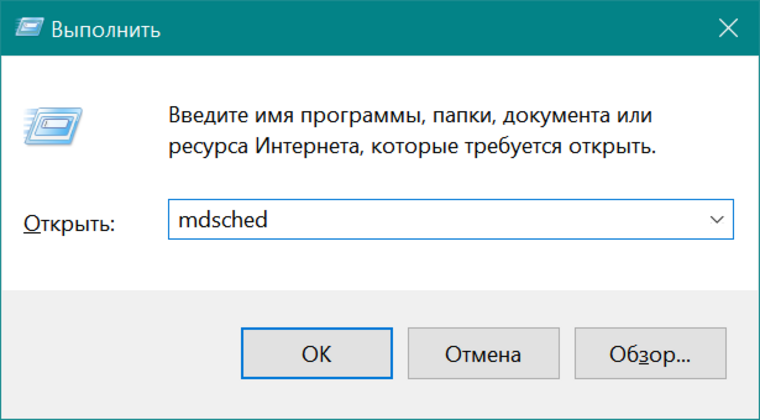Place cursor after mdsched text
The image size is (760, 420).
[x=269, y=220]
